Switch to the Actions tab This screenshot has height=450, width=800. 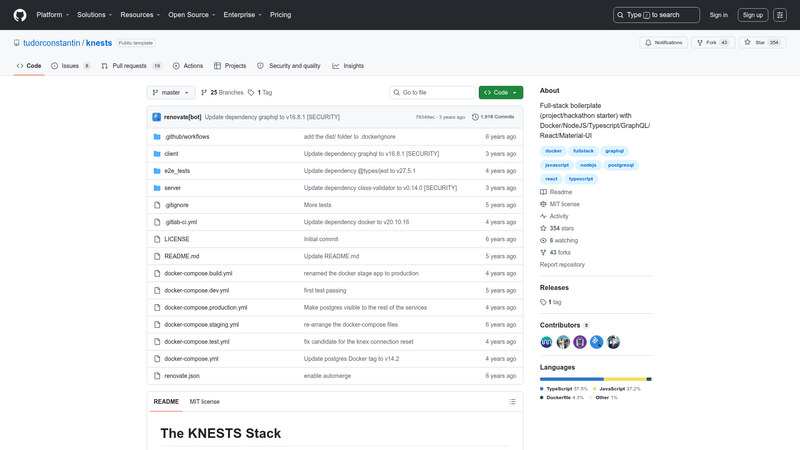pos(188,66)
